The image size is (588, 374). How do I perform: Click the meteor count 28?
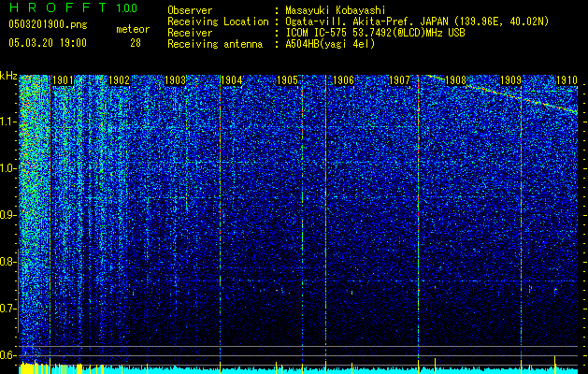coord(136,43)
